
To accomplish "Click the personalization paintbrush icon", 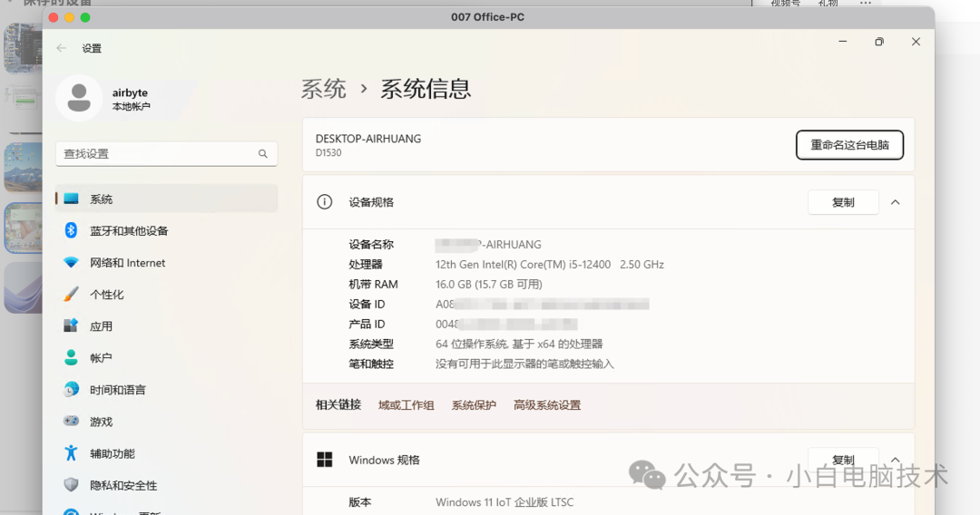I will 72,294.
